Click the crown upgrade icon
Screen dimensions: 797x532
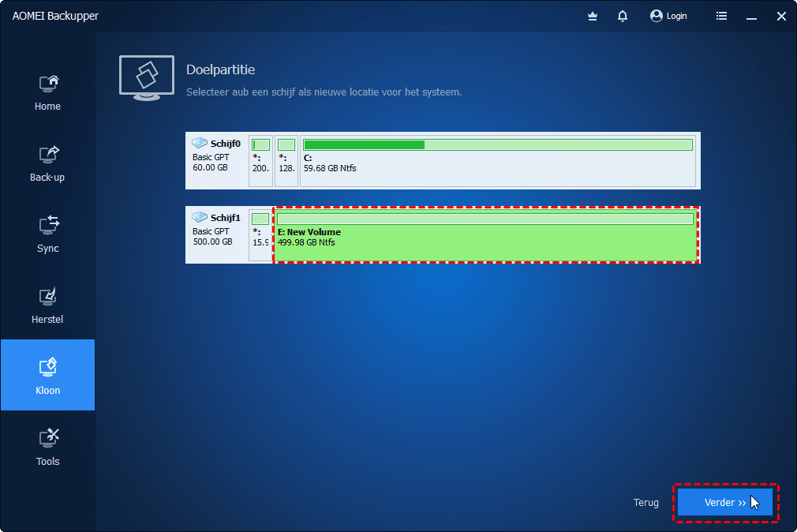[592, 17]
